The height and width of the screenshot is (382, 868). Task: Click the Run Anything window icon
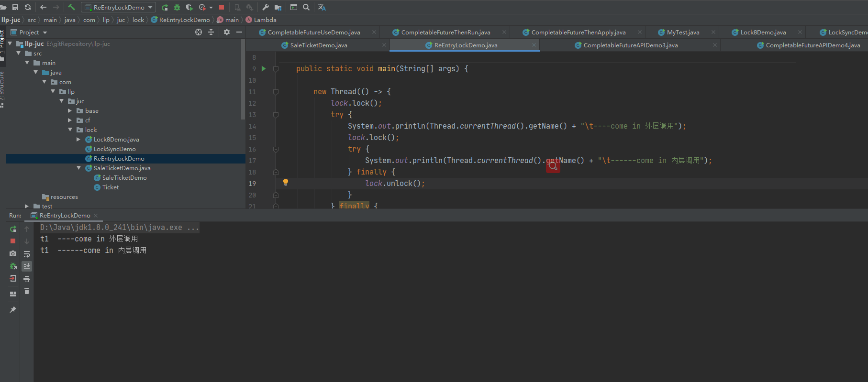coord(294,7)
